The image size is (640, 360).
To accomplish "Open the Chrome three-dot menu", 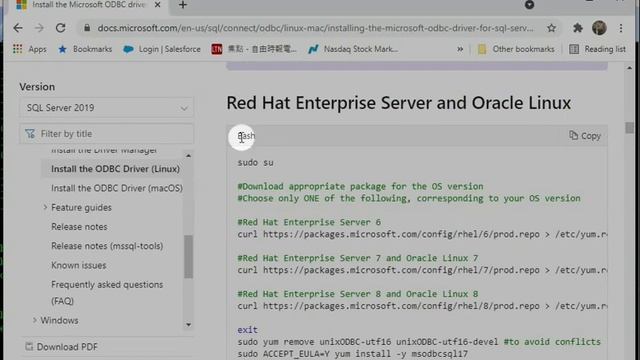I will pos(621,28).
